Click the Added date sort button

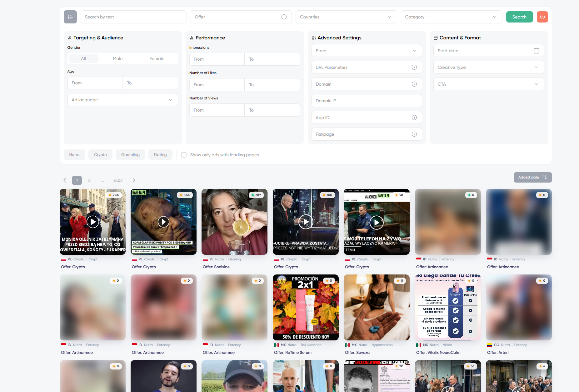pos(533,177)
